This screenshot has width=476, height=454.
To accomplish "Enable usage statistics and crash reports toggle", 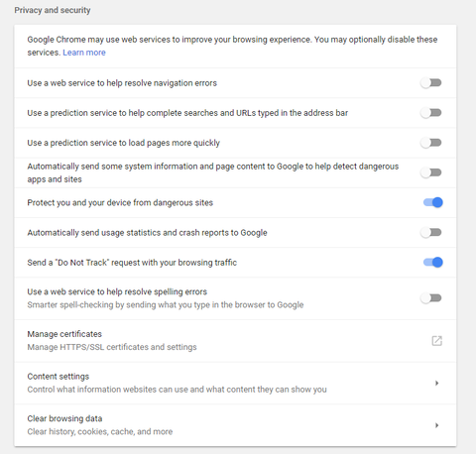I will click(431, 232).
